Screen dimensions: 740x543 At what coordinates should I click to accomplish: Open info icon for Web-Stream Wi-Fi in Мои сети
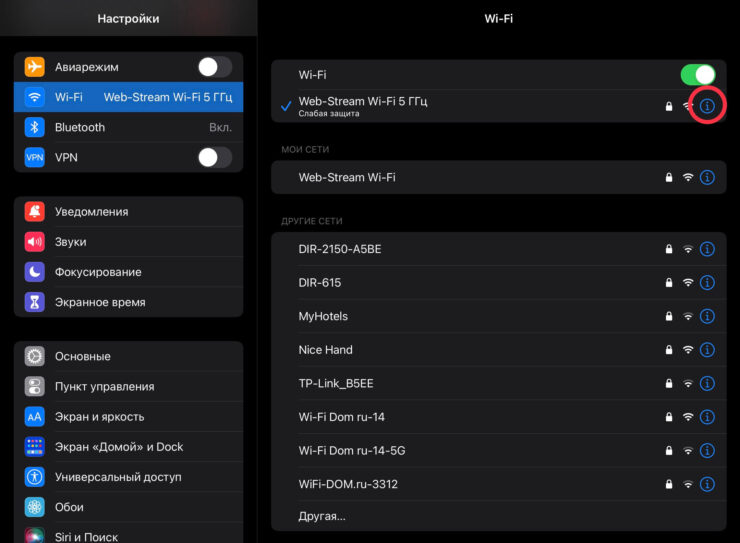point(706,177)
